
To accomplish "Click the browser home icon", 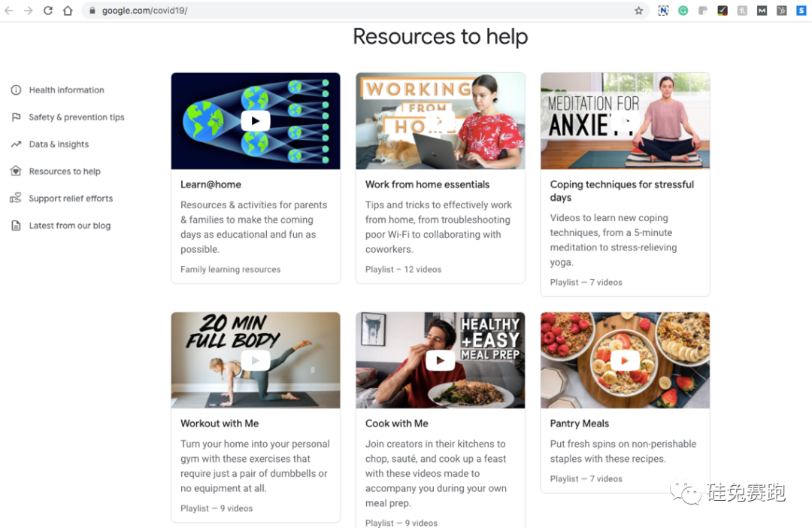I will tap(68, 11).
